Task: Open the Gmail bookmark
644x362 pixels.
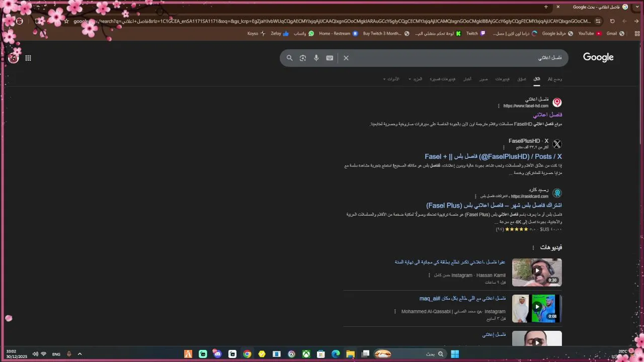Action: tap(615, 34)
